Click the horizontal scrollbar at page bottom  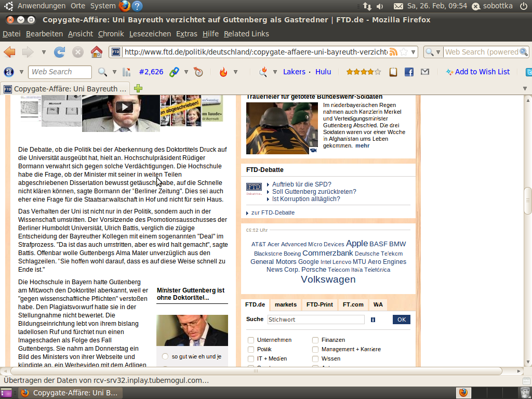pos(256,371)
